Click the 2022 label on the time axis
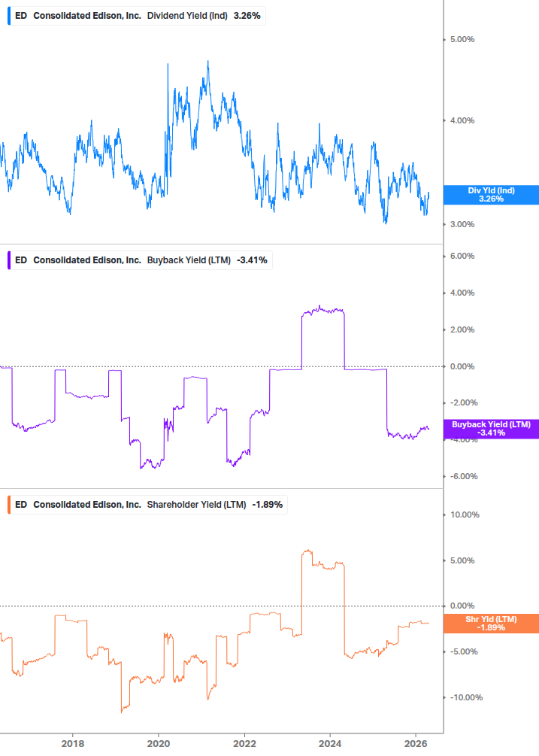539x756 pixels. click(x=245, y=744)
